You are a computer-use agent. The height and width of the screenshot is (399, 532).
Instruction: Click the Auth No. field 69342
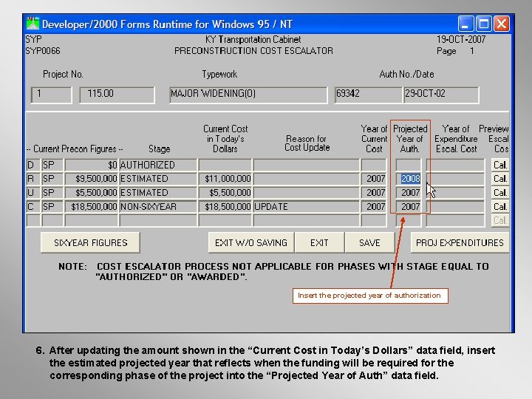click(x=369, y=95)
